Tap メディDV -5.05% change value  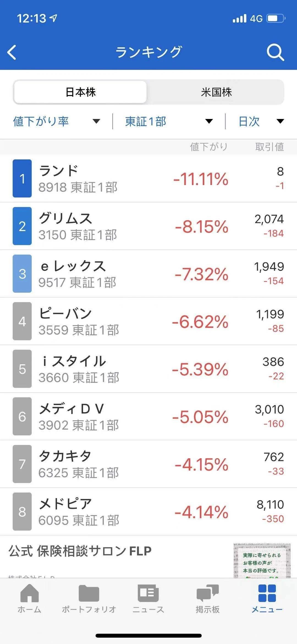(x=200, y=417)
